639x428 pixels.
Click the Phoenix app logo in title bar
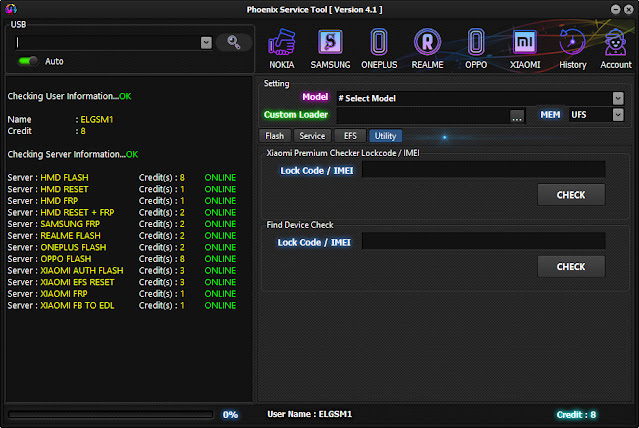tap(11, 9)
